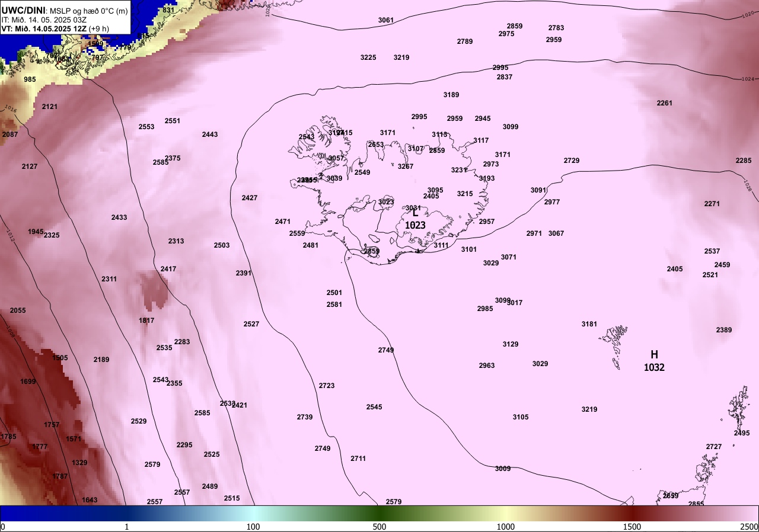Image resolution: width=759 pixels, height=532 pixels.
Task: Click the VT valid time line 12Z
Action: (x=55, y=28)
